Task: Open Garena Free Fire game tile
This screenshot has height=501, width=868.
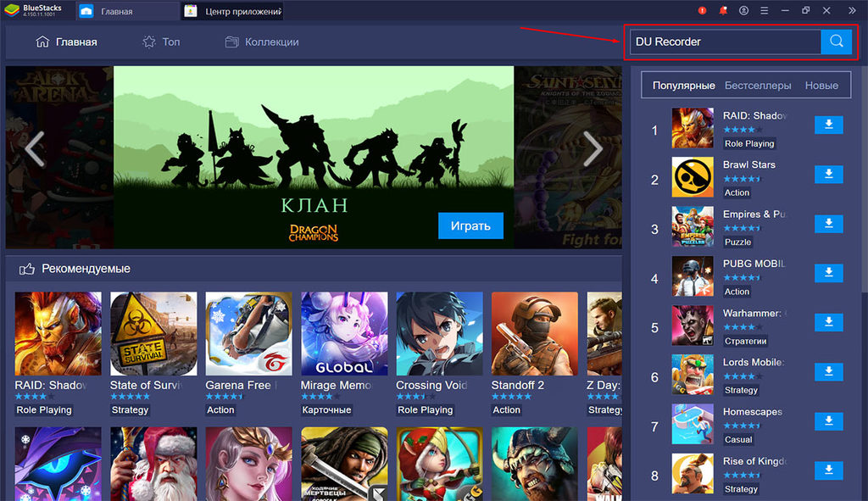Action: (x=248, y=334)
